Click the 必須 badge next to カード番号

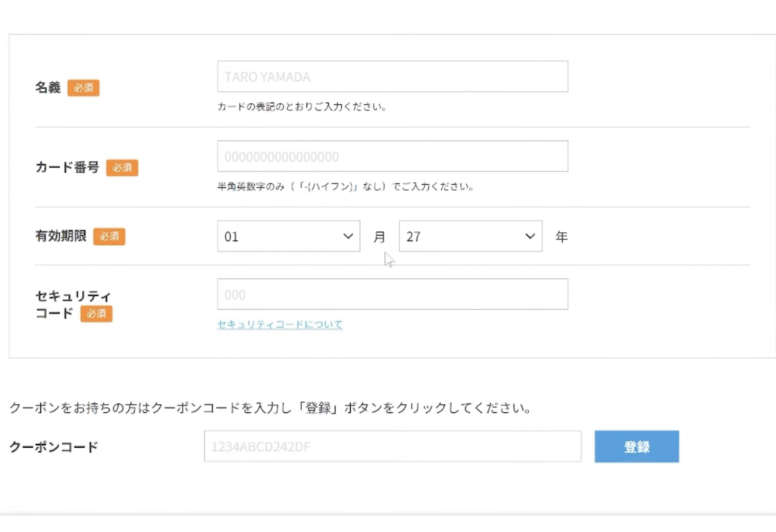click(122, 167)
